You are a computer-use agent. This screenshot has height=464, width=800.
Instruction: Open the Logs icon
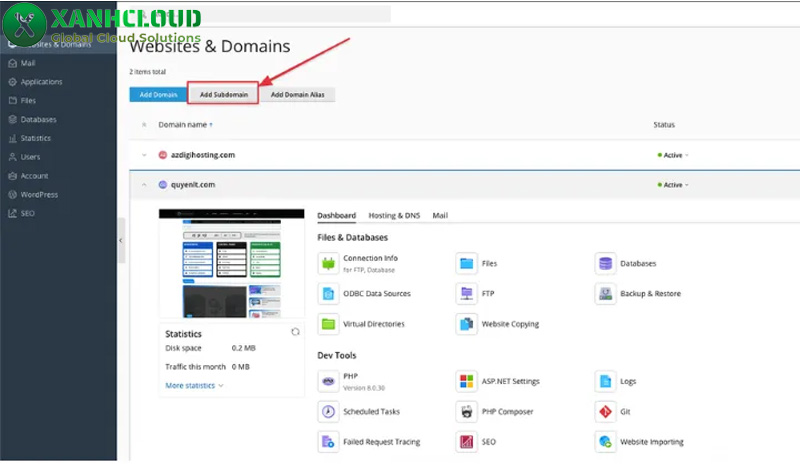pyautogui.click(x=605, y=381)
